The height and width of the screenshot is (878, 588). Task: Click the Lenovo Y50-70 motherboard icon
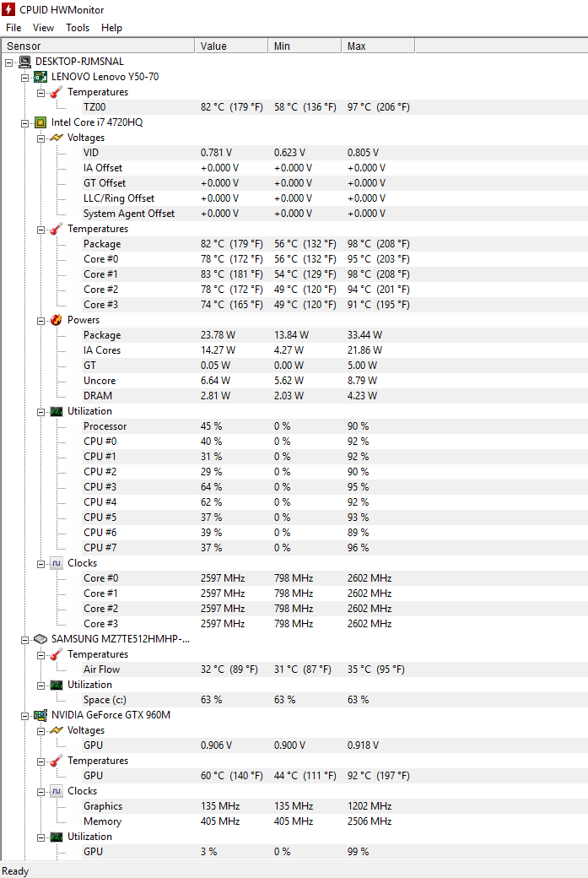click(40, 77)
